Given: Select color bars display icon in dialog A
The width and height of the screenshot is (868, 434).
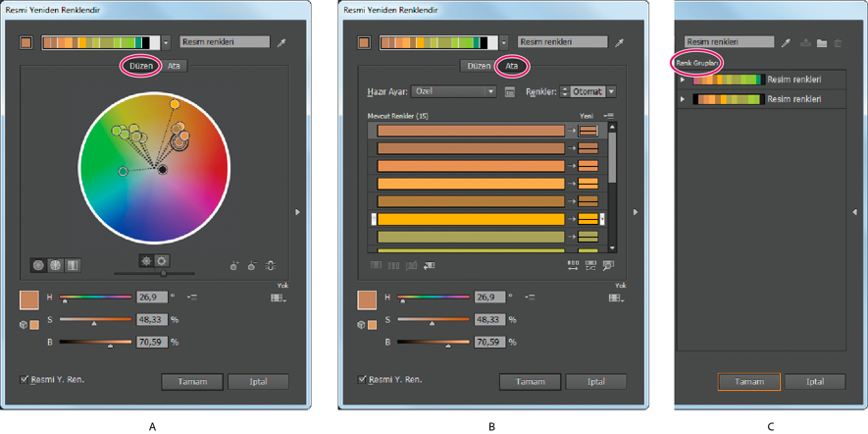Looking at the screenshot, I should [x=73, y=265].
